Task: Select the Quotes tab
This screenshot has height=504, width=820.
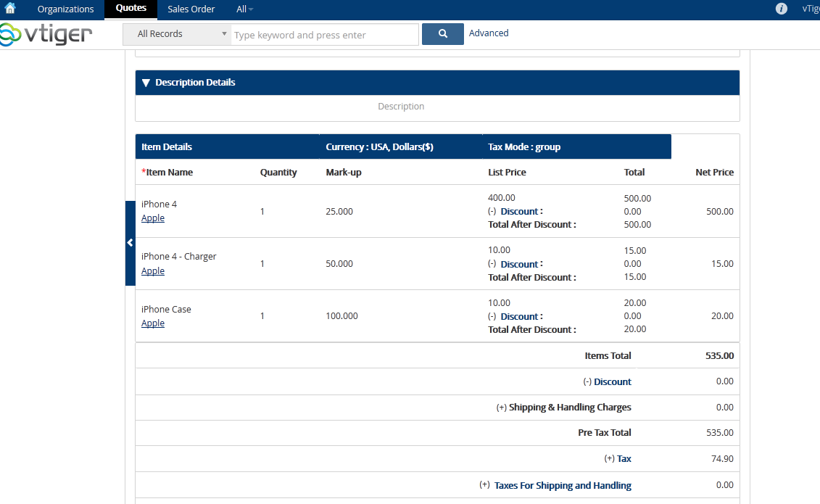Action: pos(131,9)
